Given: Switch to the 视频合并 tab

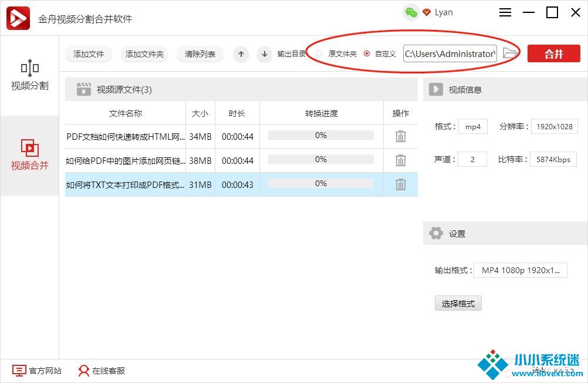Looking at the screenshot, I should pyautogui.click(x=29, y=155).
